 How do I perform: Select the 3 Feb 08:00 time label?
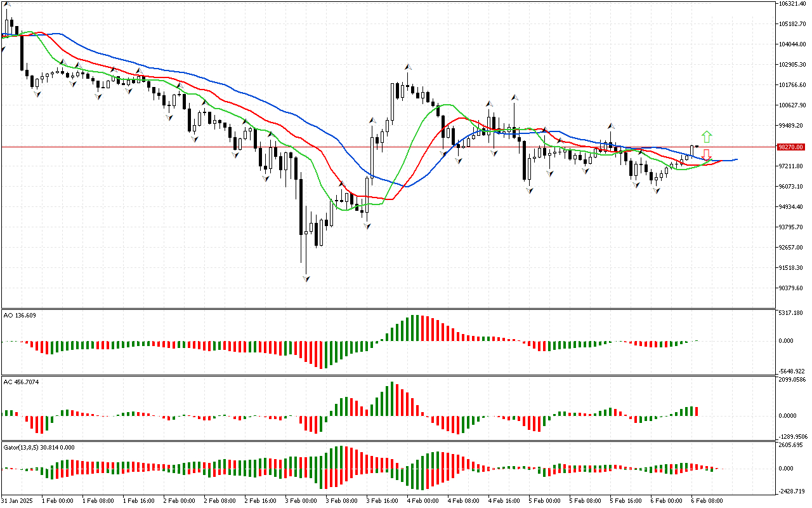[342, 501]
